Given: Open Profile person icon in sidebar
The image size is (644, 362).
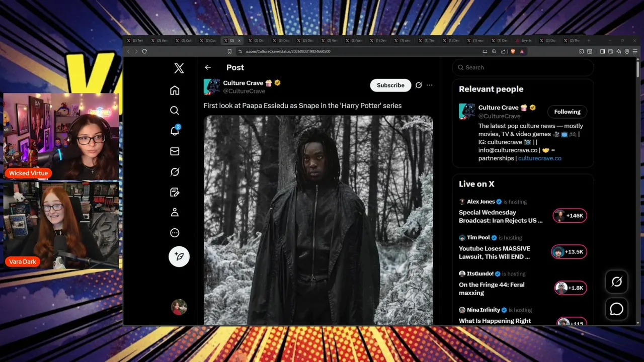Looking at the screenshot, I should [x=175, y=213].
